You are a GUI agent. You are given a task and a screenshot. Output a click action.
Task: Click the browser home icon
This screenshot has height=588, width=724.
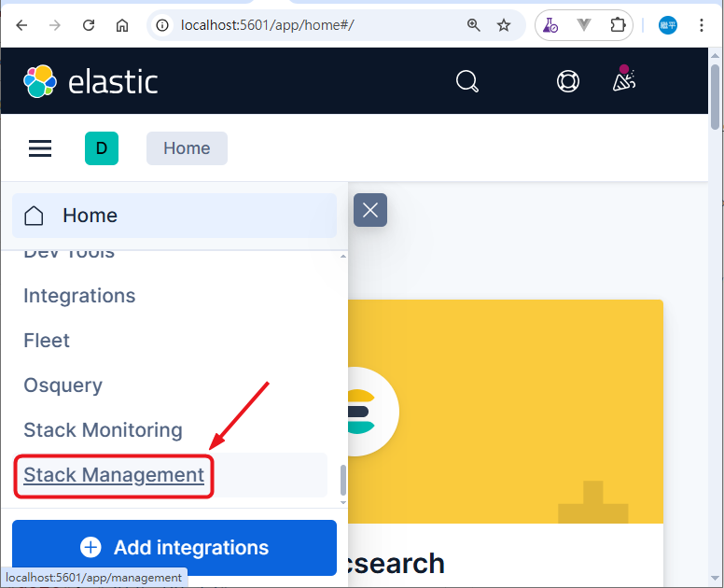point(122,25)
